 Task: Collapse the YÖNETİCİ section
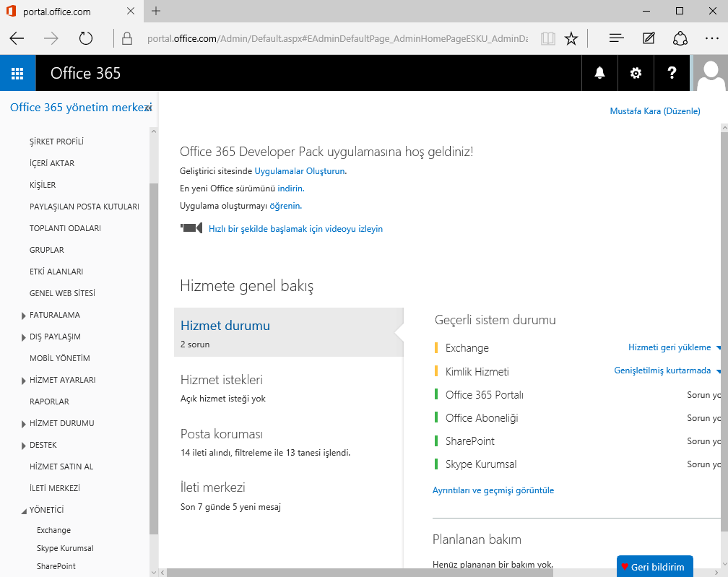point(24,511)
